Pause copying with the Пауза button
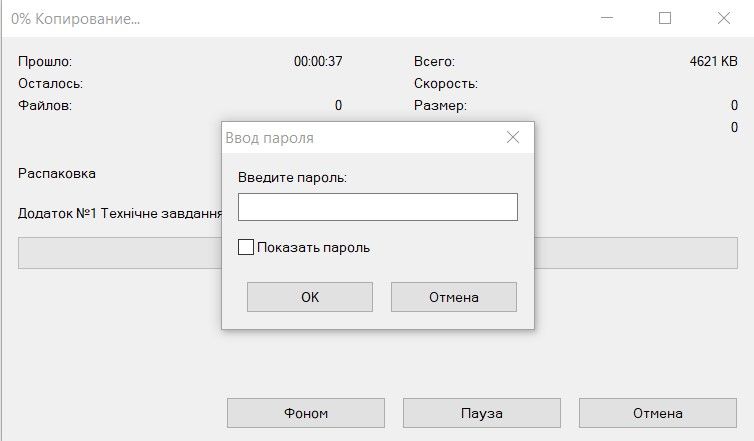This screenshot has width=754, height=441. 481,413
